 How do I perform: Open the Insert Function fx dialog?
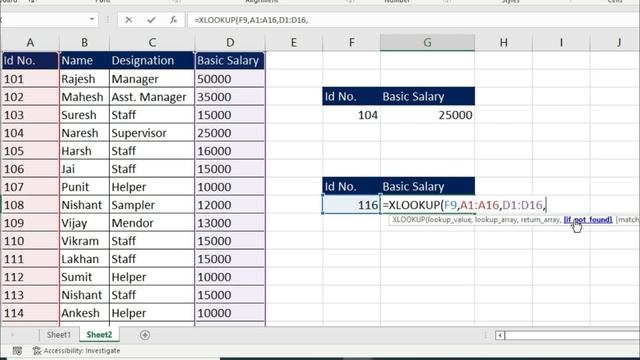coord(173,20)
